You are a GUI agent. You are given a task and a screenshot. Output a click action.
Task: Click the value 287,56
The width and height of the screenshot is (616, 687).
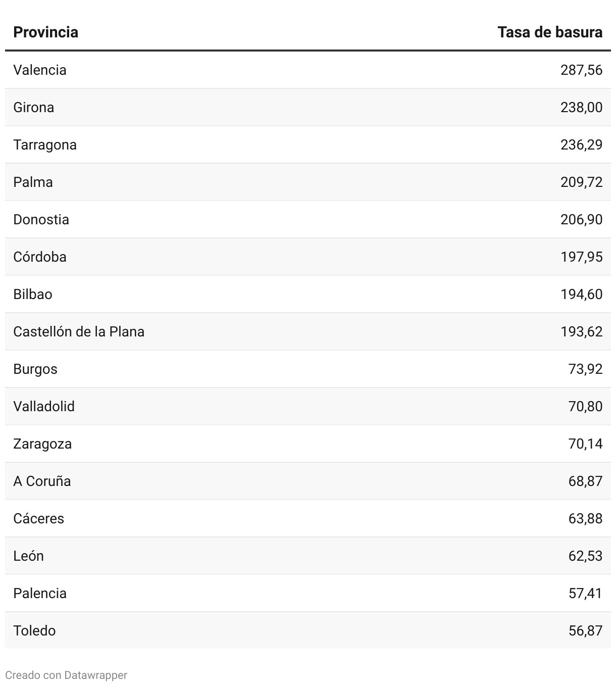[x=582, y=70]
